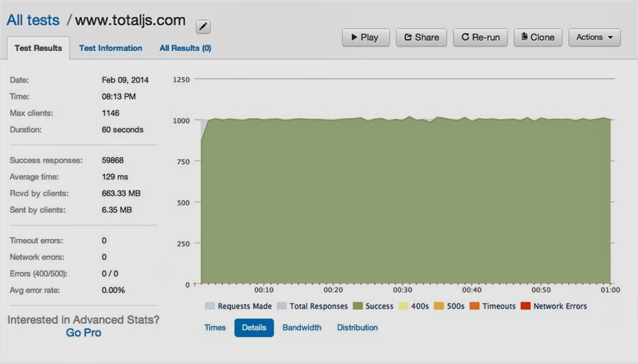Switch chart to Bandwidth view

(x=302, y=327)
